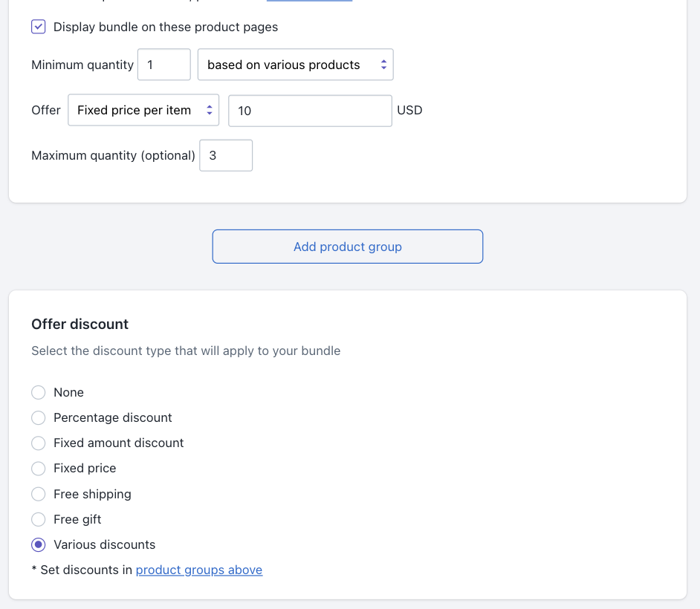Screen dimensions: 700x609
Task: Select the Fixed price radio button
Action: pos(39,469)
